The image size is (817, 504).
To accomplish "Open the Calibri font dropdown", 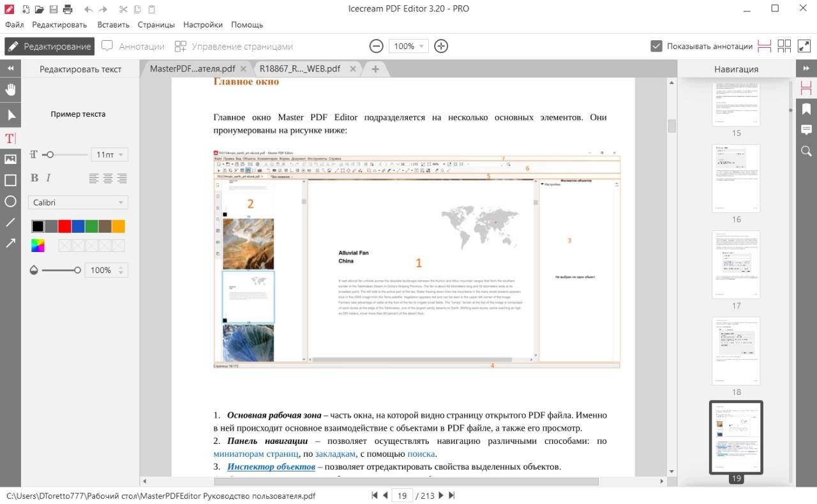I will coord(78,202).
